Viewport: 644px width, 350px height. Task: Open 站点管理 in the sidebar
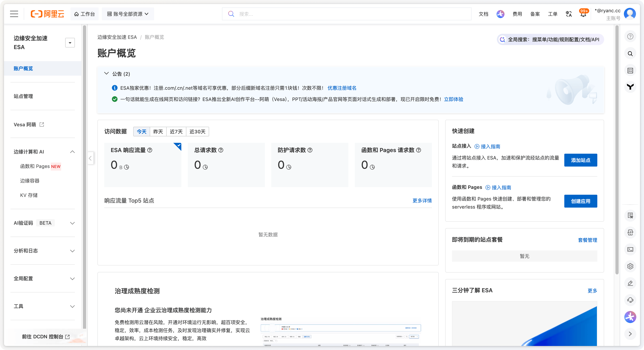click(x=23, y=96)
